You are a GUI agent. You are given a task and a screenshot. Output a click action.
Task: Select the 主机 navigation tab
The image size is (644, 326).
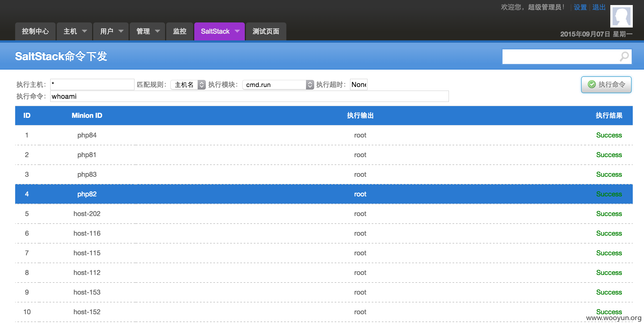pyautogui.click(x=74, y=31)
